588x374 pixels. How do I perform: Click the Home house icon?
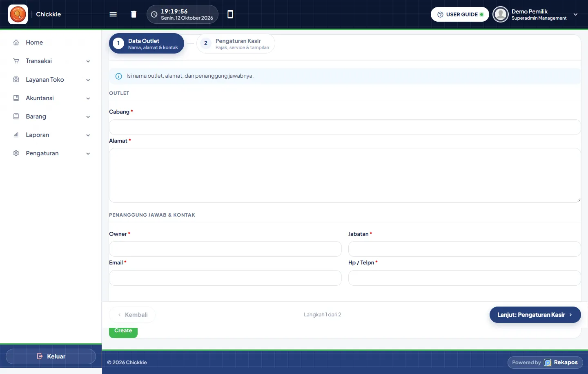(16, 43)
